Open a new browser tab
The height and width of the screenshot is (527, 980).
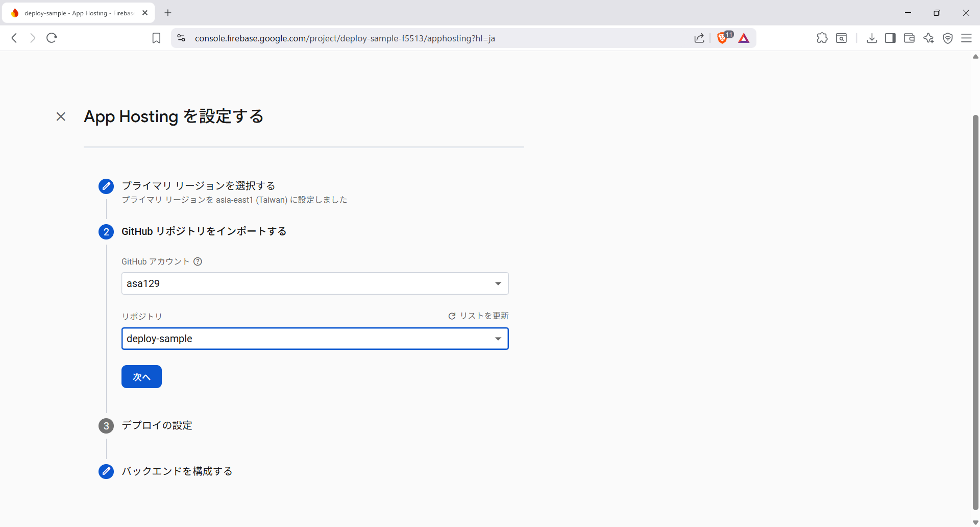168,13
